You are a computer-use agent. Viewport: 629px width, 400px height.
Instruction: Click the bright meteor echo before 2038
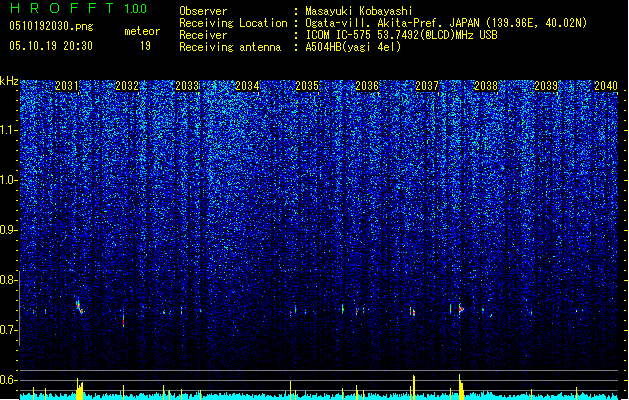[461, 309]
